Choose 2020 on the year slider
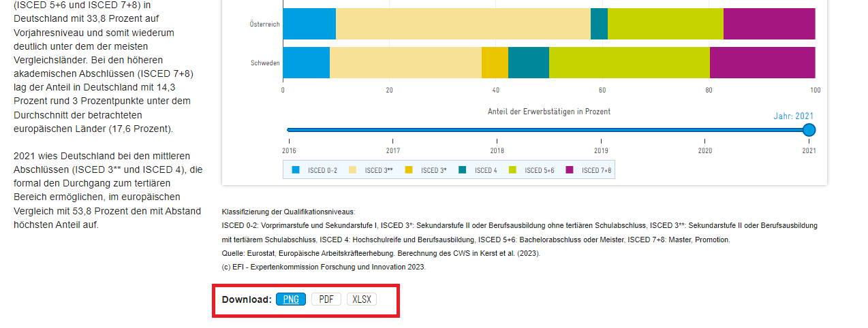 705,130
